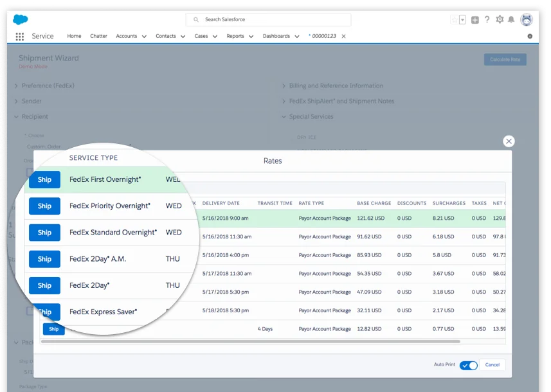Click the Calculate Rate button
The image size is (551, 392).
coord(505,59)
